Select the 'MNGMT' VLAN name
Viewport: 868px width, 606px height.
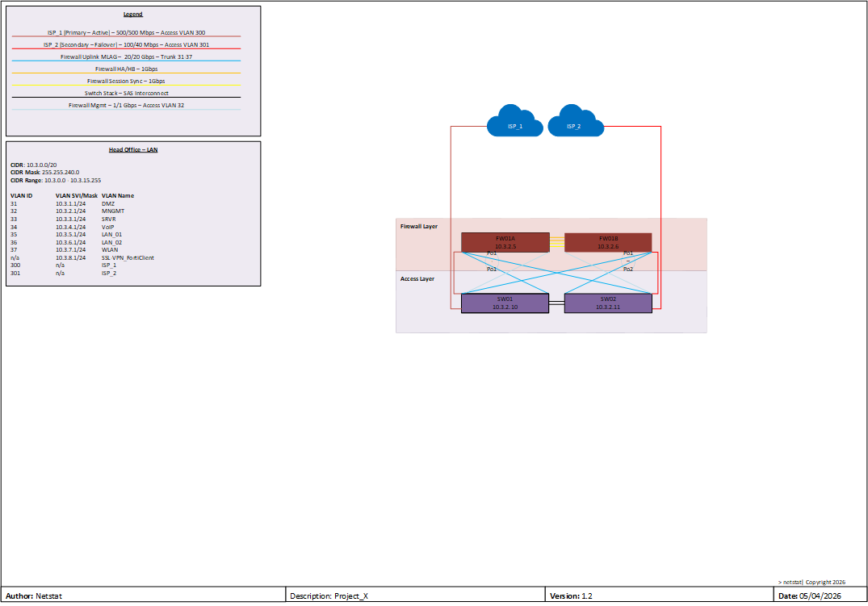(113, 211)
